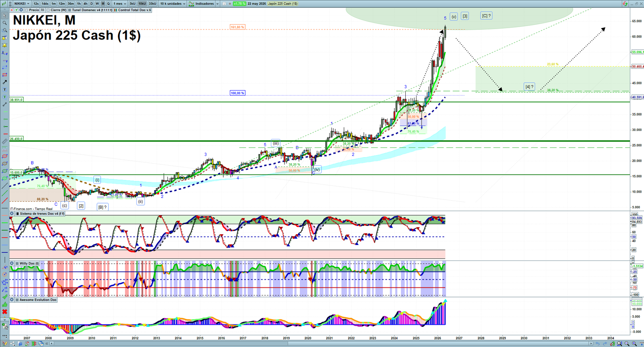
Task: Open the NIKKEI symbol dropdown
Action: [22, 4]
